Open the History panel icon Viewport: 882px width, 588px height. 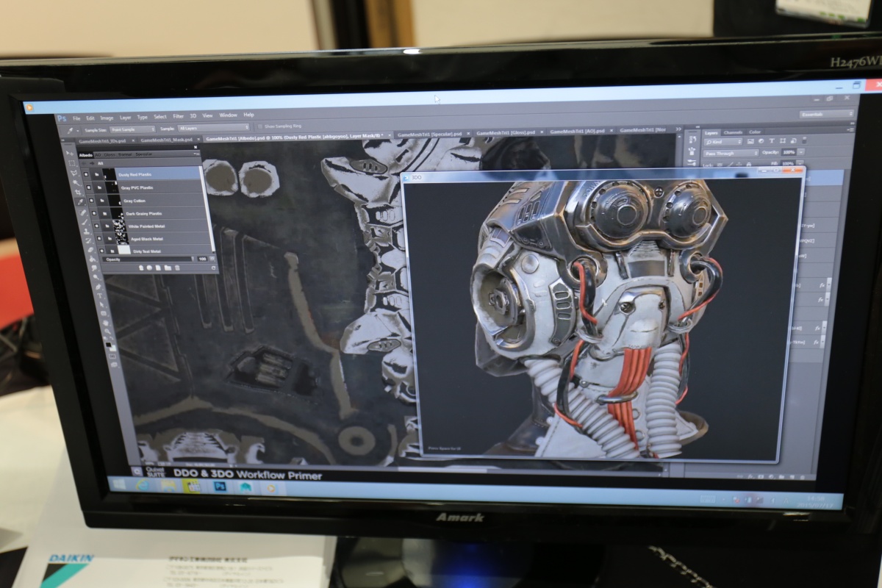pyautogui.click(x=692, y=140)
